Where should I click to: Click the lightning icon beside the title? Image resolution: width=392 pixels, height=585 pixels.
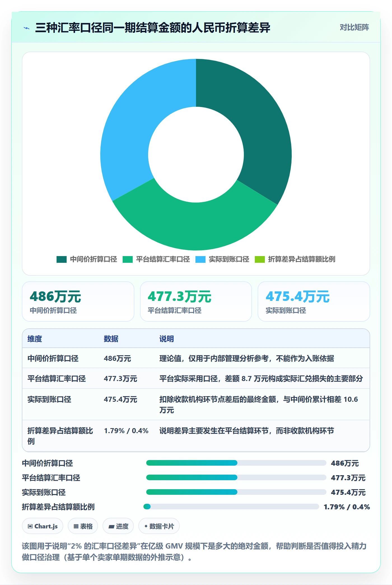[x=27, y=28]
